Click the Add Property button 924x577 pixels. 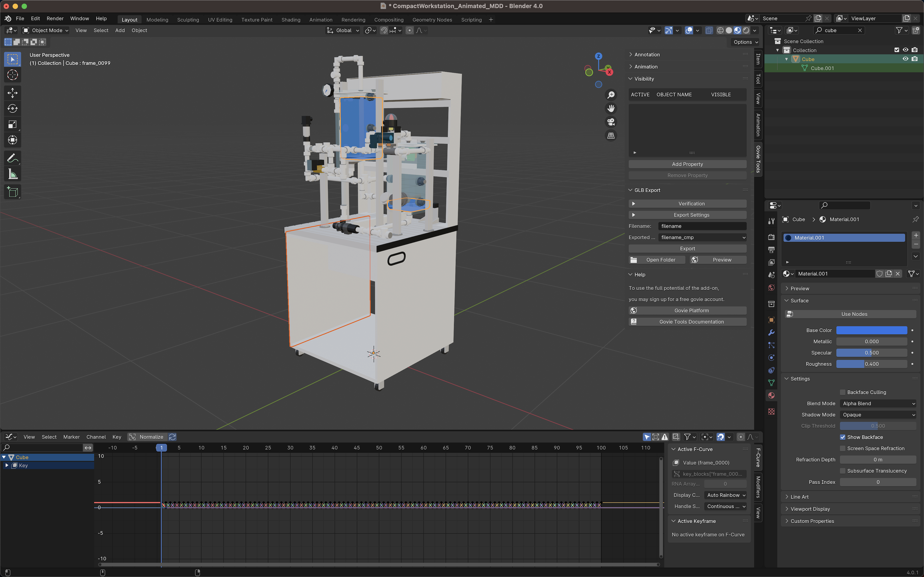(x=687, y=164)
